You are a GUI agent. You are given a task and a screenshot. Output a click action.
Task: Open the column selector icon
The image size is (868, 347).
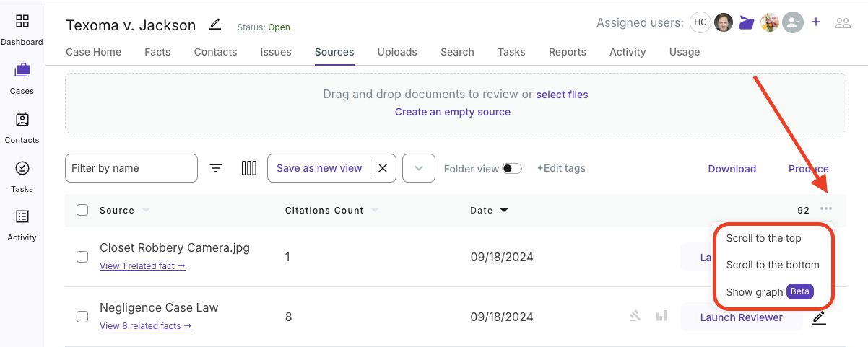[249, 168]
